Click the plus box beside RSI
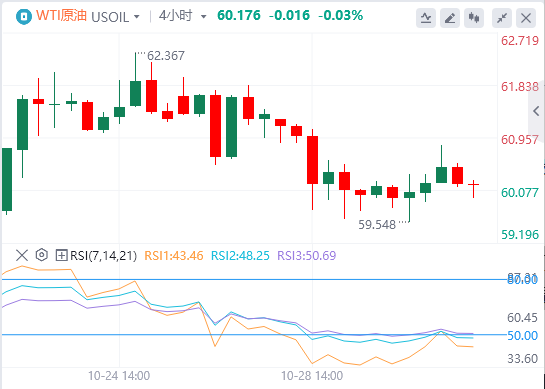 coord(62,256)
